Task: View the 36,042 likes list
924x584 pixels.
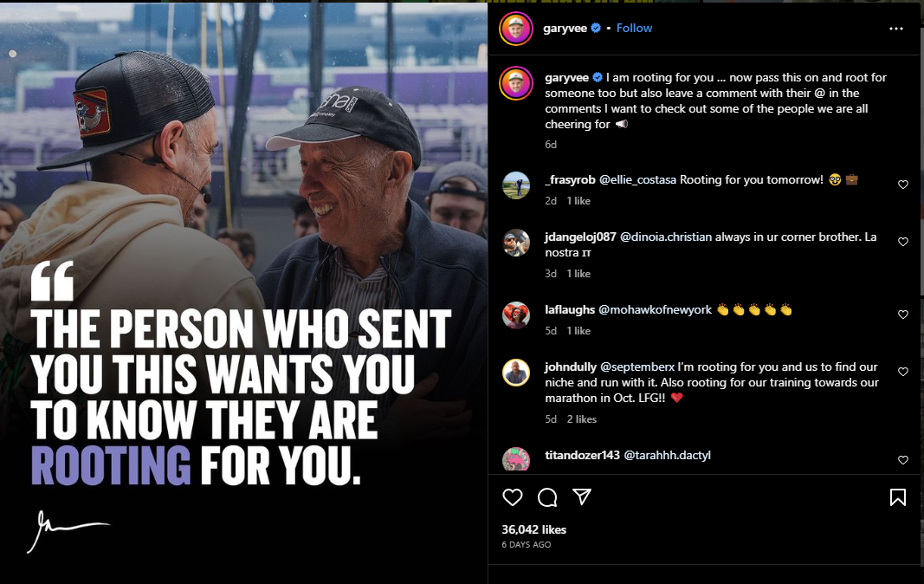Action: point(534,529)
